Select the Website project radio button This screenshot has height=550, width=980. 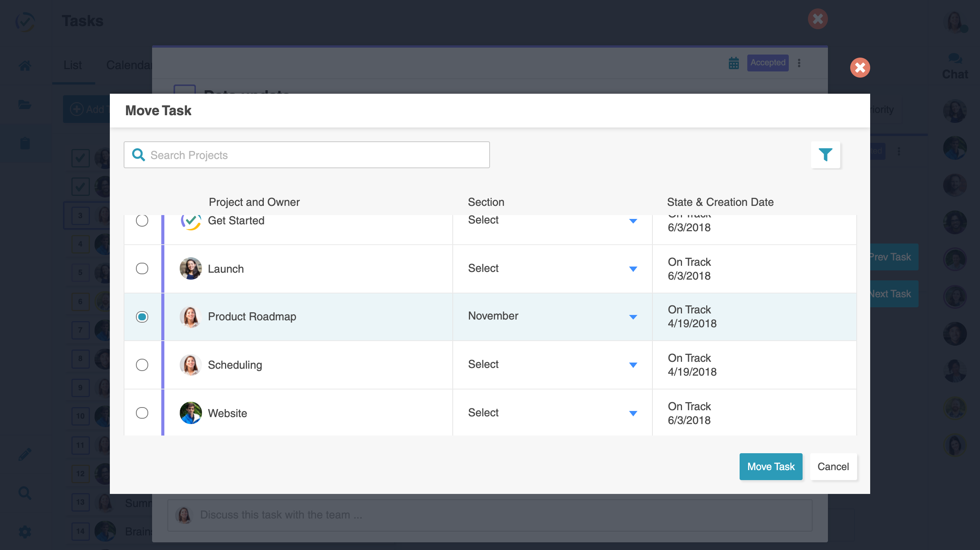pos(142,413)
